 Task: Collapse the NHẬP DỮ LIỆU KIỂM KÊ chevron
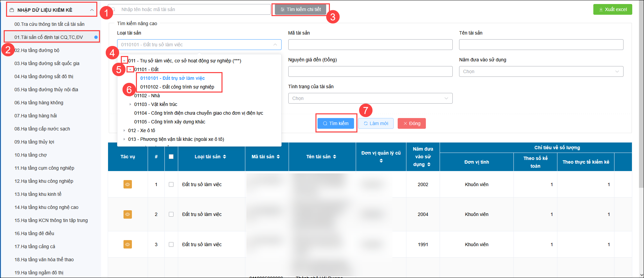[92, 10]
